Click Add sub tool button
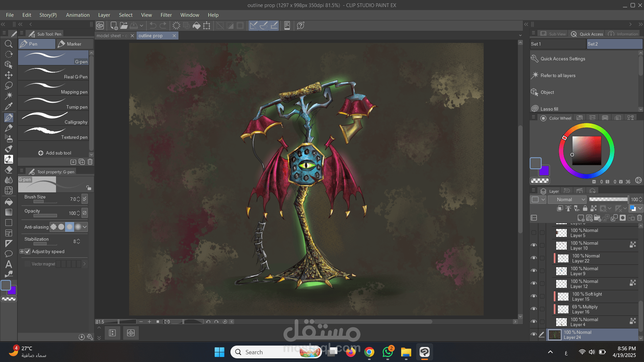The width and height of the screenshot is (644, 362). click(55, 153)
